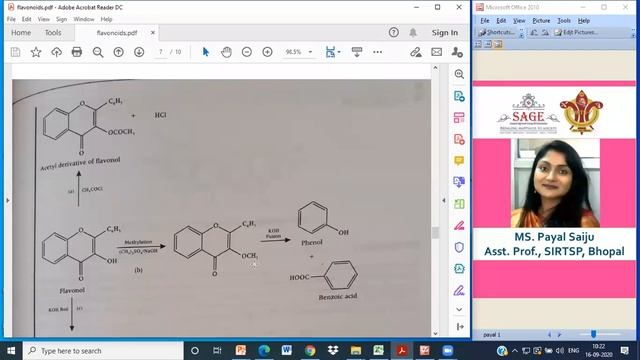The width and height of the screenshot is (640, 360).
Task: Open the Sign document pen icon
Action: pos(416,52)
